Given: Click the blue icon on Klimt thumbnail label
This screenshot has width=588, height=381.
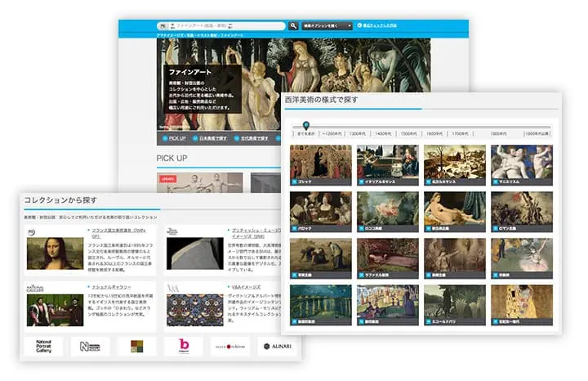Looking at the screenshot, I should (496, 321).
